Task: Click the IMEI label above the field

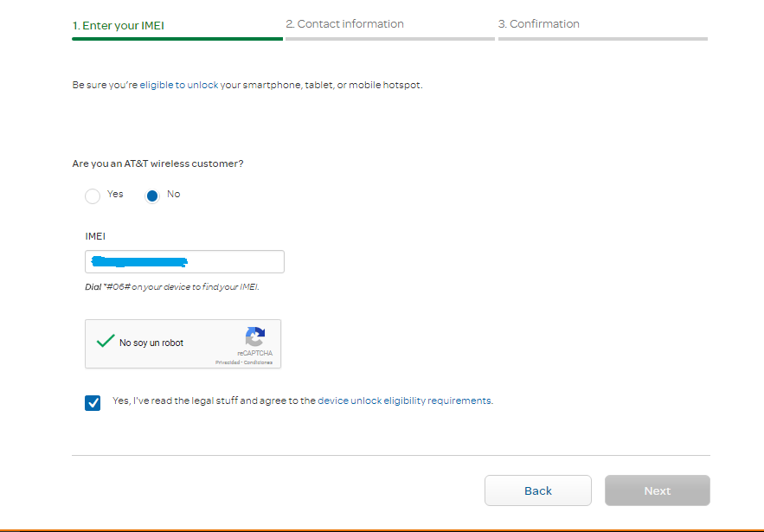Action: [x=95, y=236]
